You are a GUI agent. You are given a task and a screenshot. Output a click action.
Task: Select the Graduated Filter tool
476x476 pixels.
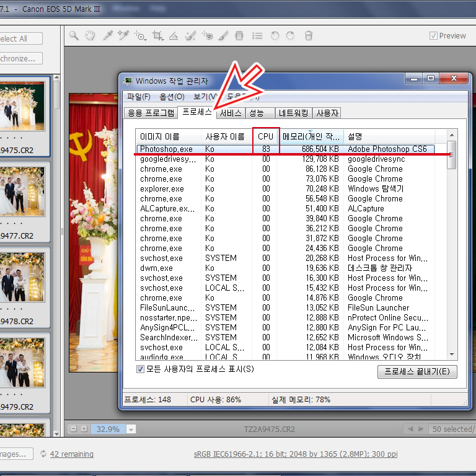[x=239, y=36]
